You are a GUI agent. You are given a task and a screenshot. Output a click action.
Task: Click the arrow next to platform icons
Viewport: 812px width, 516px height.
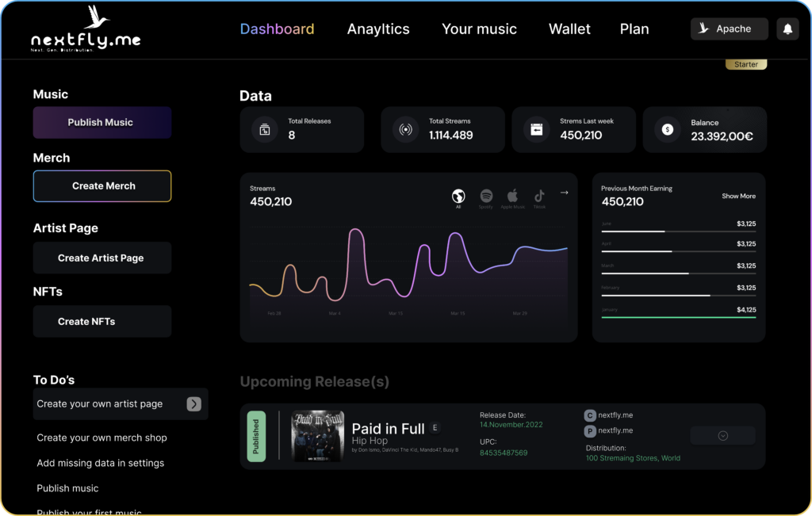pos(564,193)
